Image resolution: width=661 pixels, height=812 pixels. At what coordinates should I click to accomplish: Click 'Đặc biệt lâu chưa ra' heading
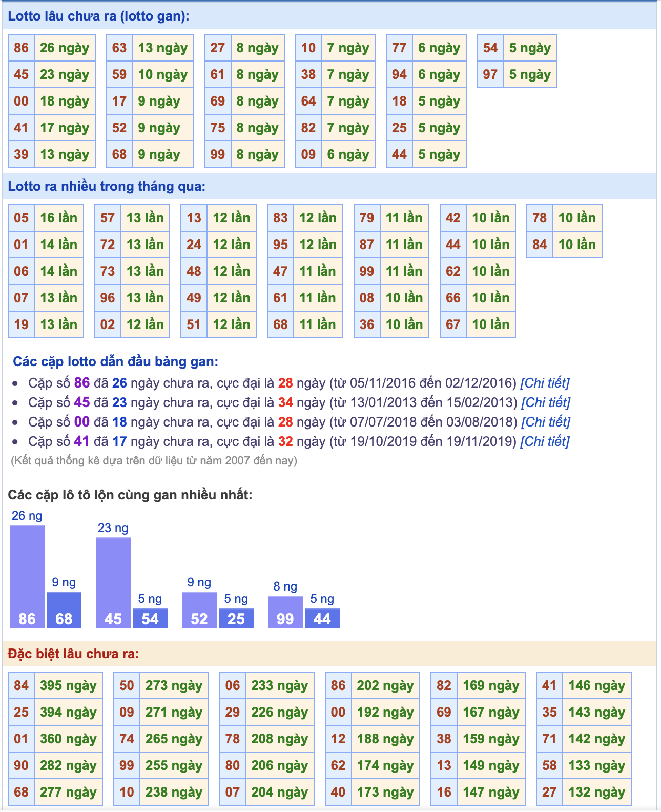point(73,654)
